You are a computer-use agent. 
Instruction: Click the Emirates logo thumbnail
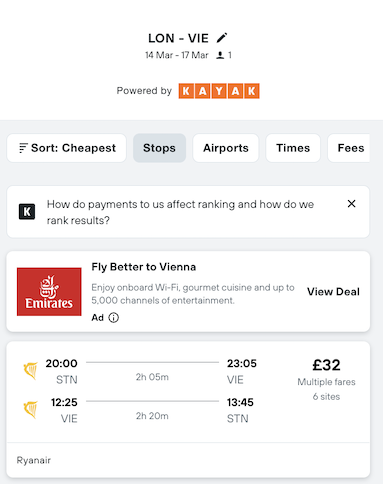click(49, 292)
